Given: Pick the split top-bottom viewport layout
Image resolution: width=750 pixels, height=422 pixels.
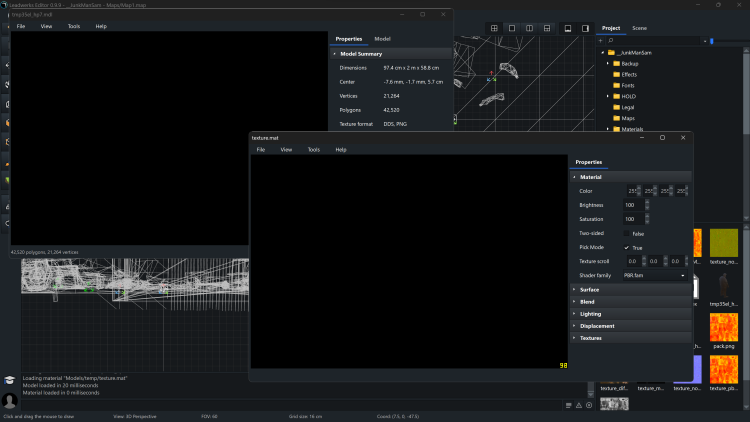Looking at the screenshot, I should point(546,28).
